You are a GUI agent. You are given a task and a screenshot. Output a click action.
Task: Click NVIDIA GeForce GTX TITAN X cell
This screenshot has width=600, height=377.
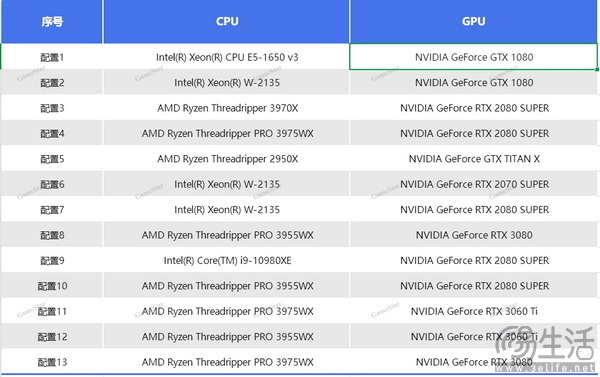473,158
